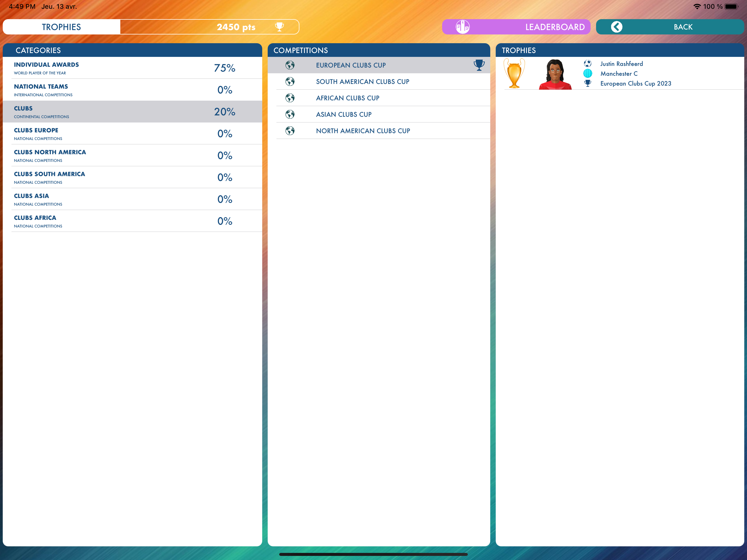Click the 0% value for Clubs Europe

[224, 133]
